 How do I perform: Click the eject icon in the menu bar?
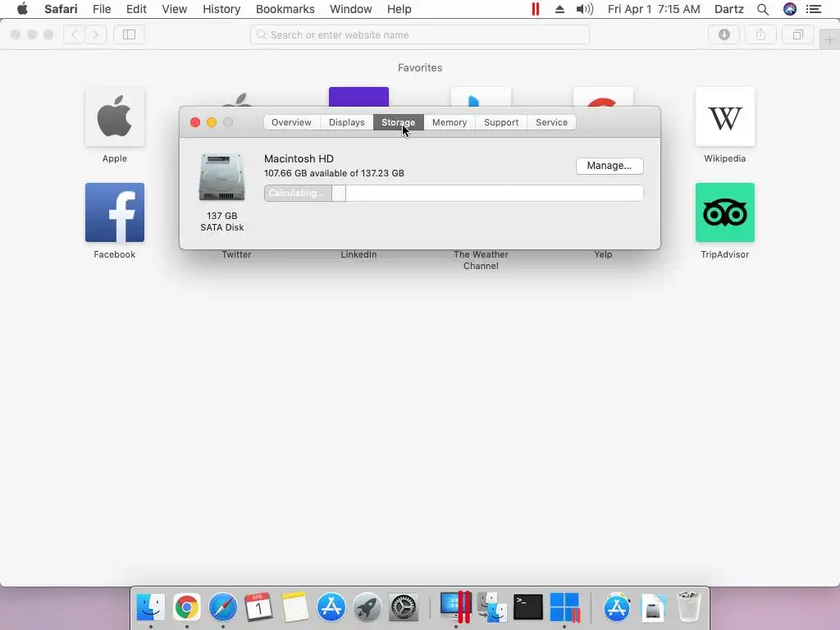point(559,9)
